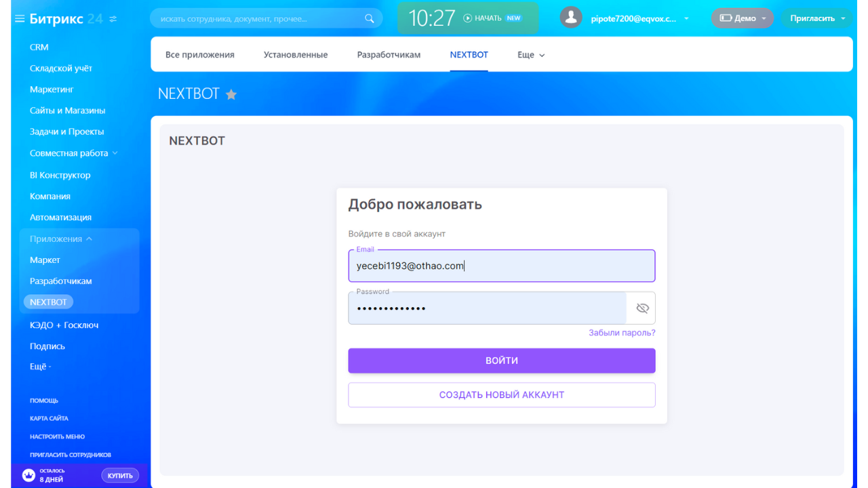The height and width of the screenshot is (488, 868).
Task: Click the 10:27 clock
Action: pos(432,18)
